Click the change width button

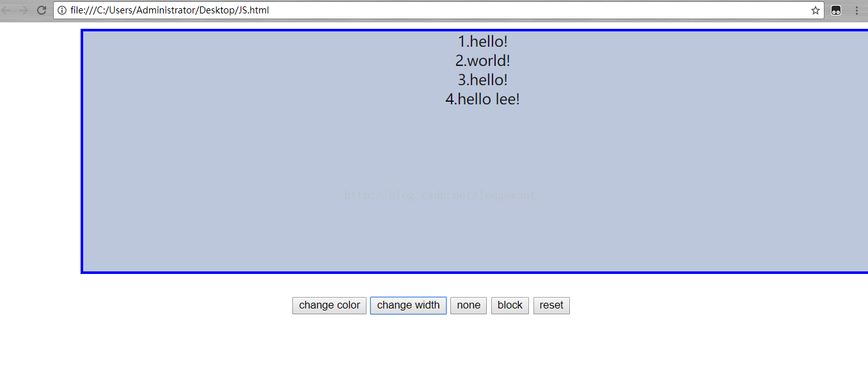click(x=408, y=305)
